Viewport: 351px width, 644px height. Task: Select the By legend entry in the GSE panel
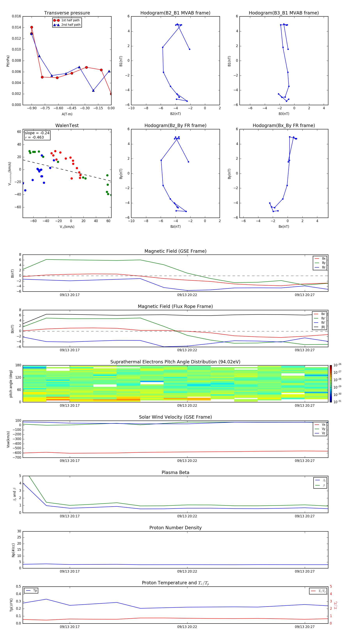coord(320,263)
